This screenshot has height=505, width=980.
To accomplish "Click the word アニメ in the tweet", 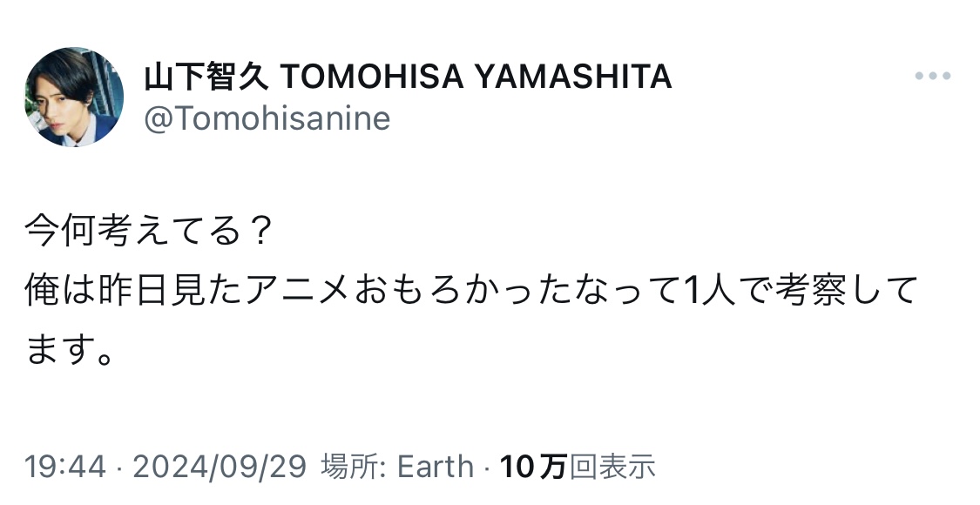I will point(298,291).
